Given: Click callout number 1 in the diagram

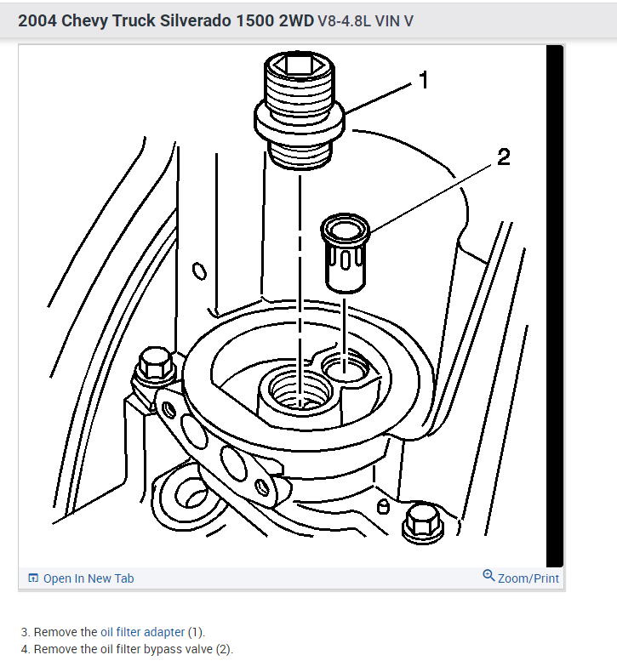Looking at the screenshot, I should (424, 80).
